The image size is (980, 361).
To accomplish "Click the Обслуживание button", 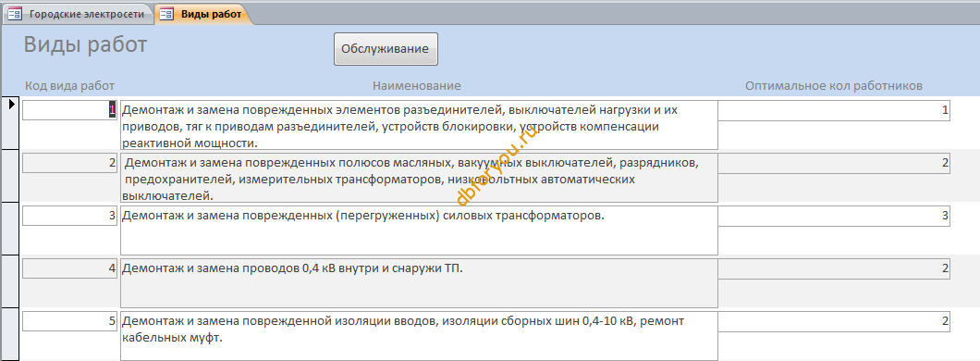I will pos(386,49).
